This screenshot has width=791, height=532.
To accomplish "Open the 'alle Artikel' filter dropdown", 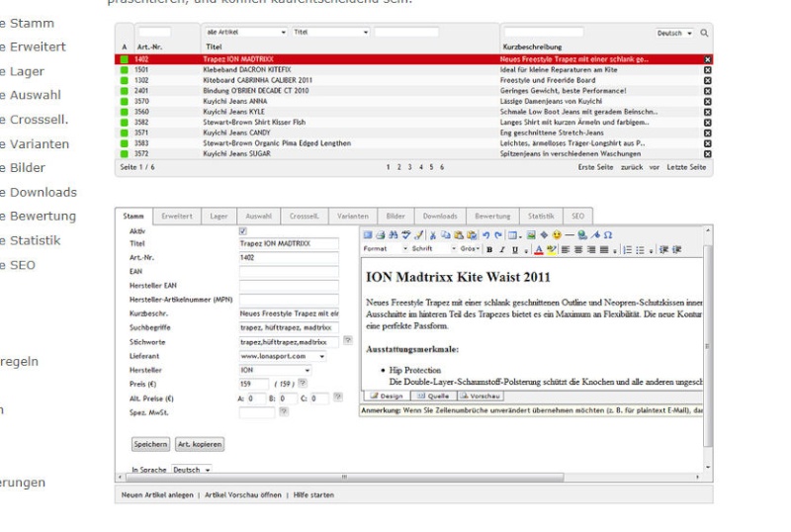I will [x=246, y=32].
